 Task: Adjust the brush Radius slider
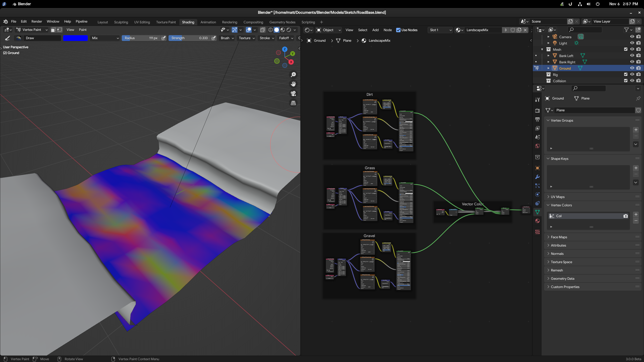(141, 38)
